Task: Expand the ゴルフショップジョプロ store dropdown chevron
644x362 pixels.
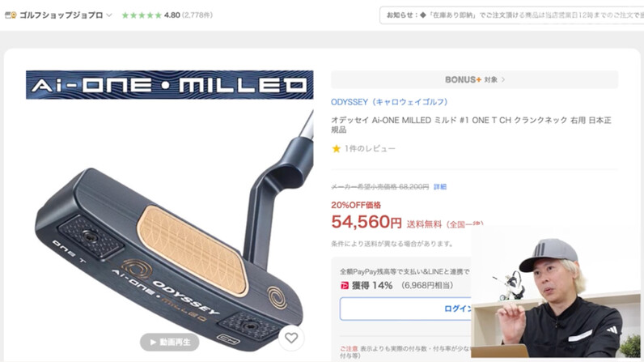Action: coord(109,15)
